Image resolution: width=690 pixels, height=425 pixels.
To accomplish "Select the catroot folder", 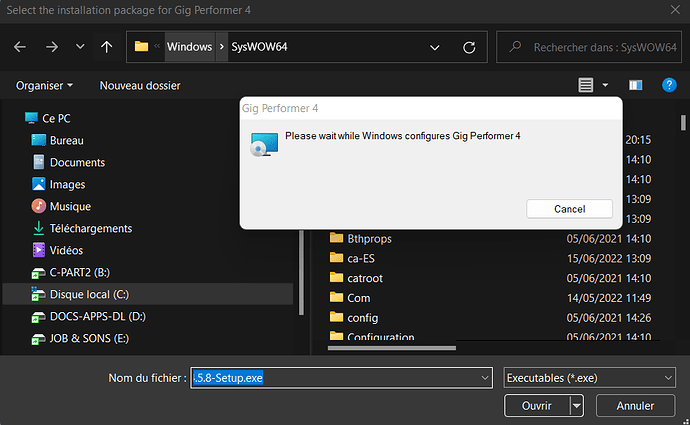I will point(365,278).
